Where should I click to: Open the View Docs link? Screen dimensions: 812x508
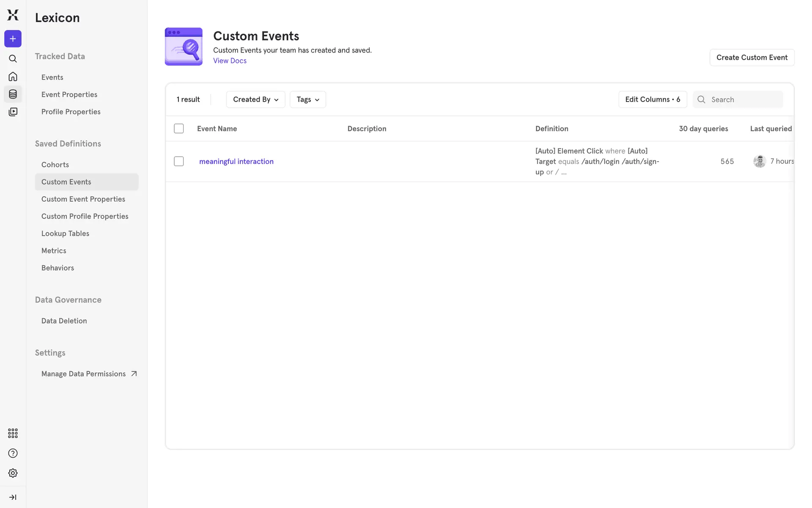click(x=230, y=61)
